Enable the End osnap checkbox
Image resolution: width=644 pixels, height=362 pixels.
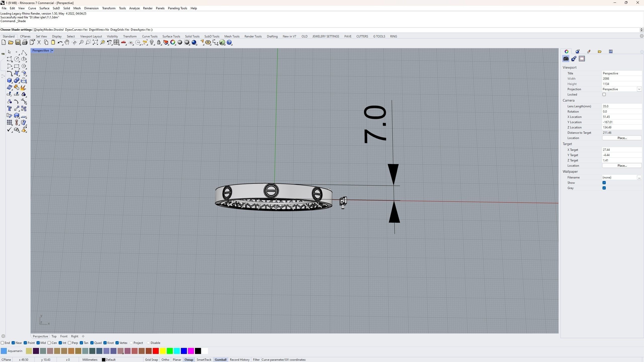[x=3, y=343]
